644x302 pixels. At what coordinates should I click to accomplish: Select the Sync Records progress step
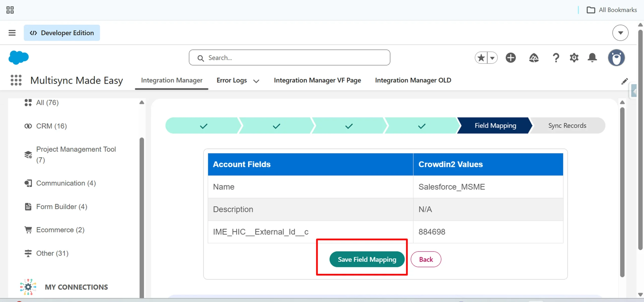pos(567,126)
